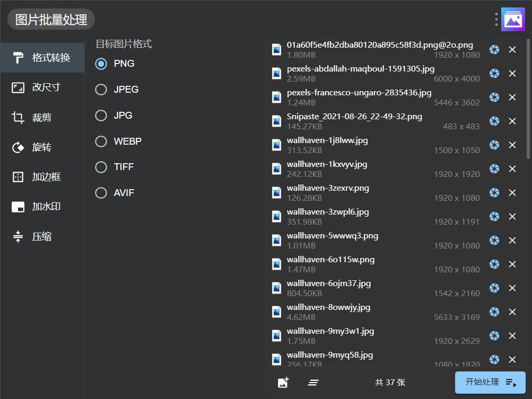Select WEBP output format
Screen dimensions: 532x399
coord(101,141)
